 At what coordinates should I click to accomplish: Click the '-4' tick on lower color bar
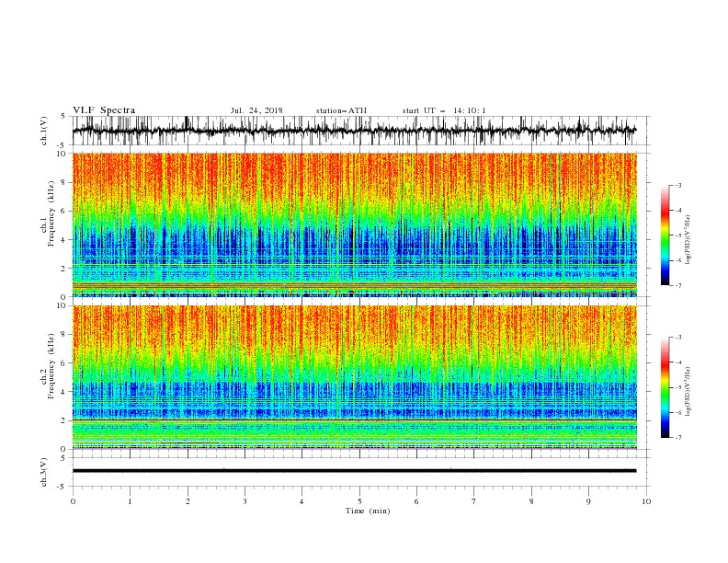click(677, 362)
